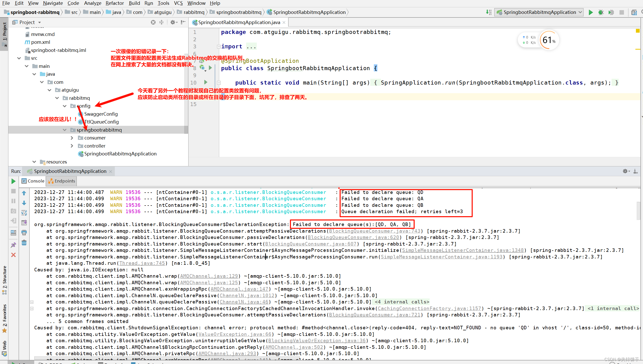Open the Run panel settings gear
This screenshot has width=643, height=364.
click(626, 171)
